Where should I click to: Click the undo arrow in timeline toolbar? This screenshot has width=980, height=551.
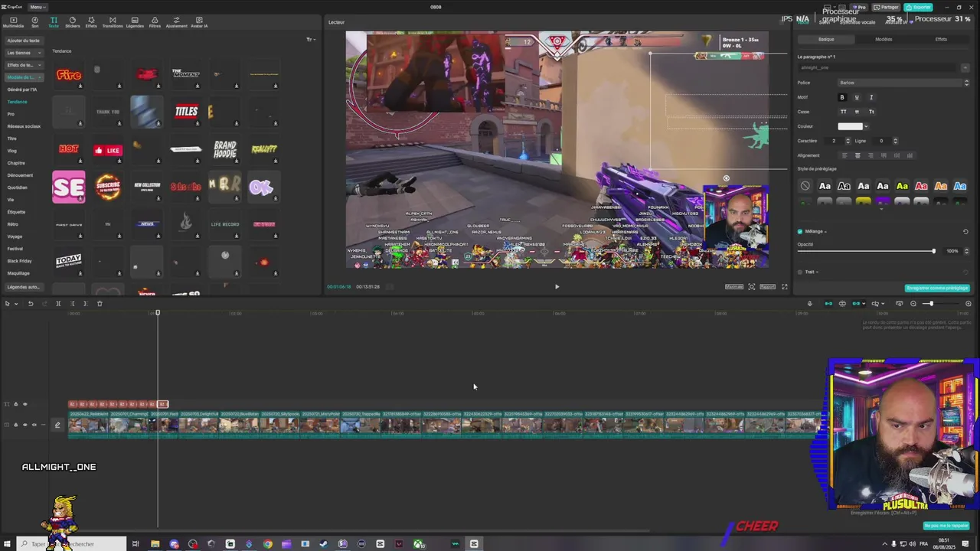click(31, 304)
